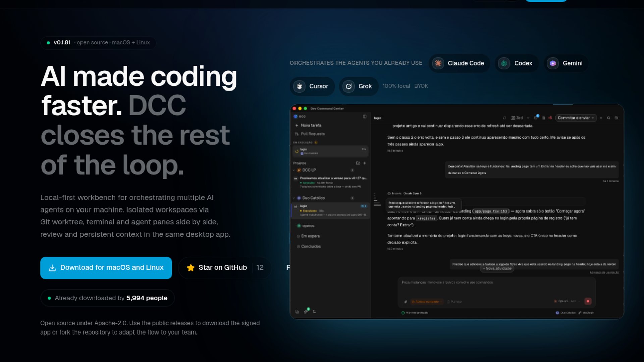
Task: Click the 'Already downloaded by 5,994 people' badge
Action: [x=107, y=298]
